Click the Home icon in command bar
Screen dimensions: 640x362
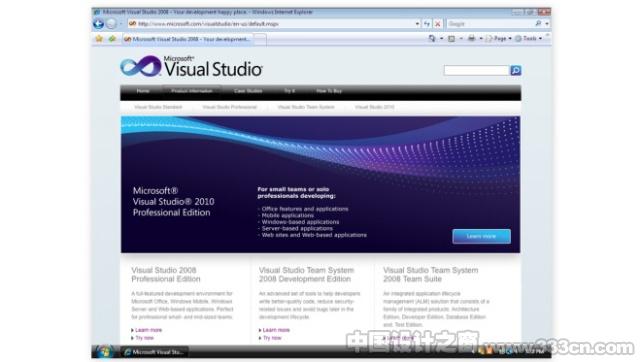point(432,38)
